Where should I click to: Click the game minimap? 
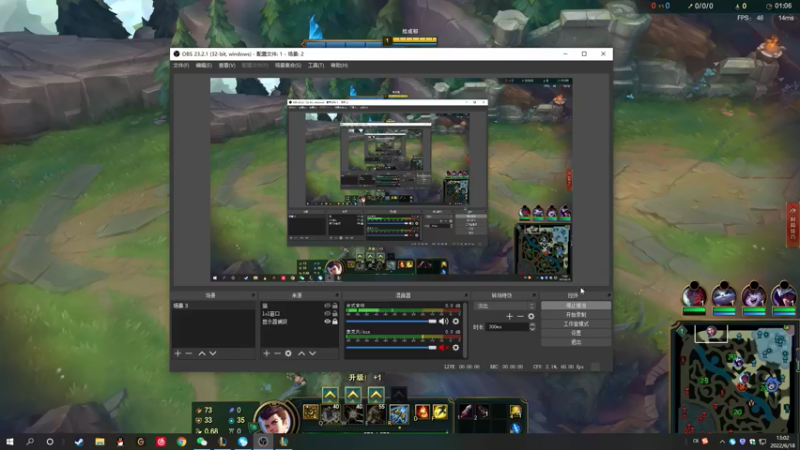(x=733, y=378)
